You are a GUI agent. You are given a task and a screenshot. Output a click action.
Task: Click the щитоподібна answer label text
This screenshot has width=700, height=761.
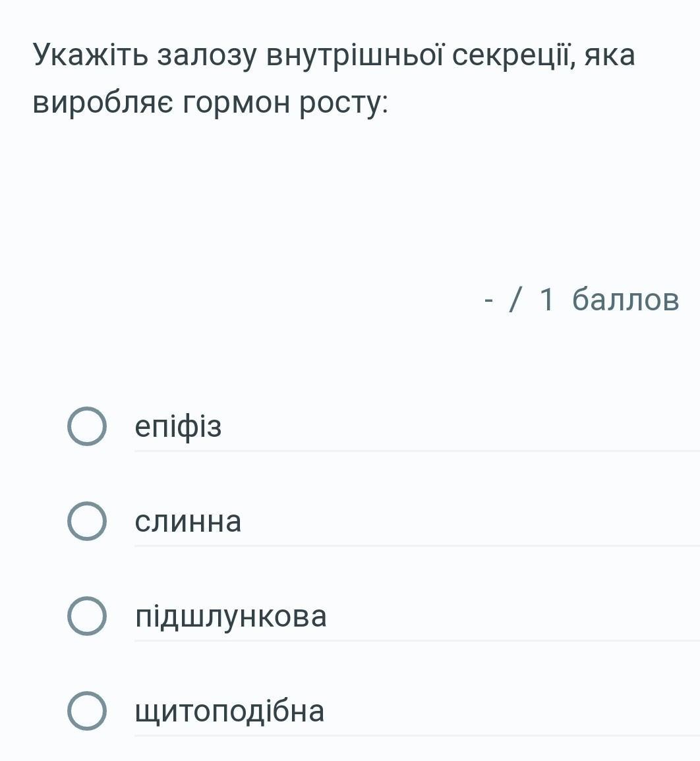pos(229,712)
